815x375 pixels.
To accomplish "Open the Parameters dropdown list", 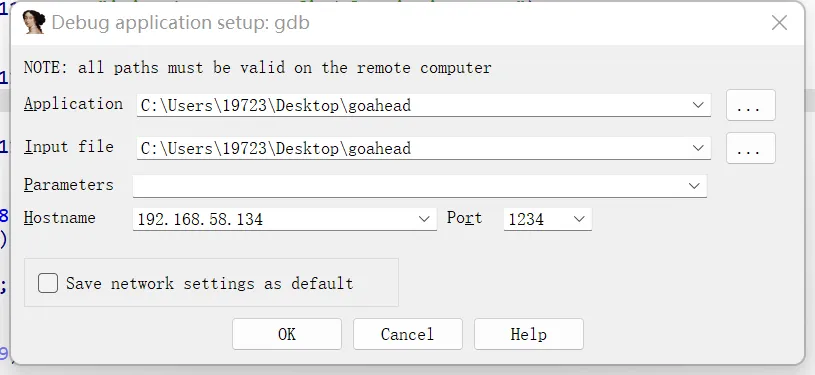I will (x=694, y=186).
